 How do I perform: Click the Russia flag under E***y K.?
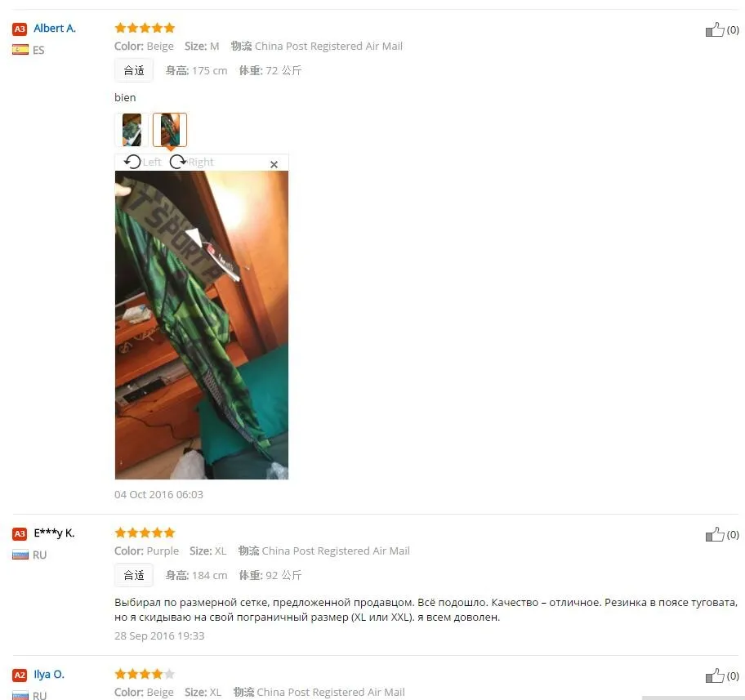tap(20, 555)
